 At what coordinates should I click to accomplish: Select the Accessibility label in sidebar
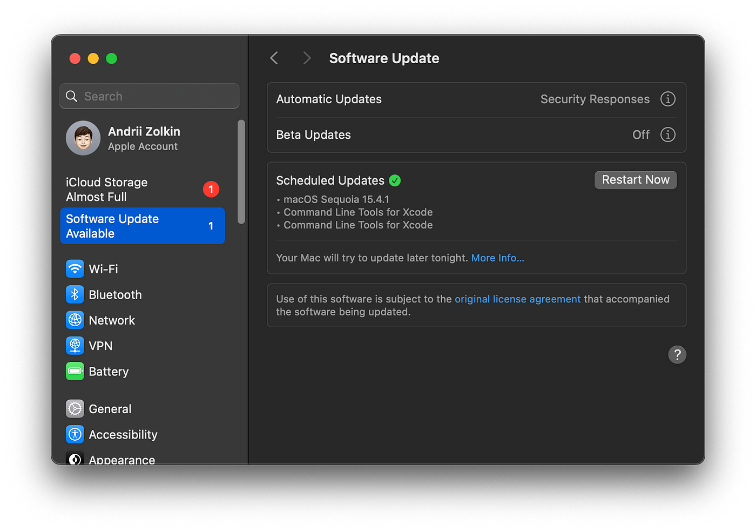(x=123, y=435)
